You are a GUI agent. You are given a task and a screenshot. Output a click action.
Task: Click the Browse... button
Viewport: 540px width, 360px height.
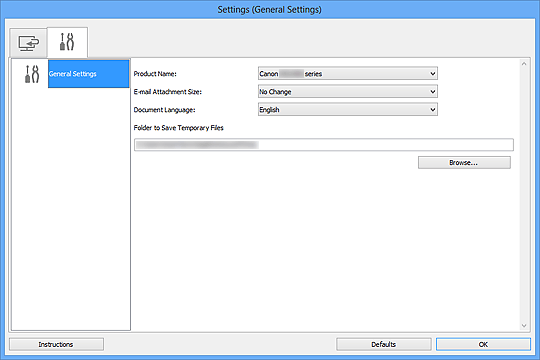[464, 163]
